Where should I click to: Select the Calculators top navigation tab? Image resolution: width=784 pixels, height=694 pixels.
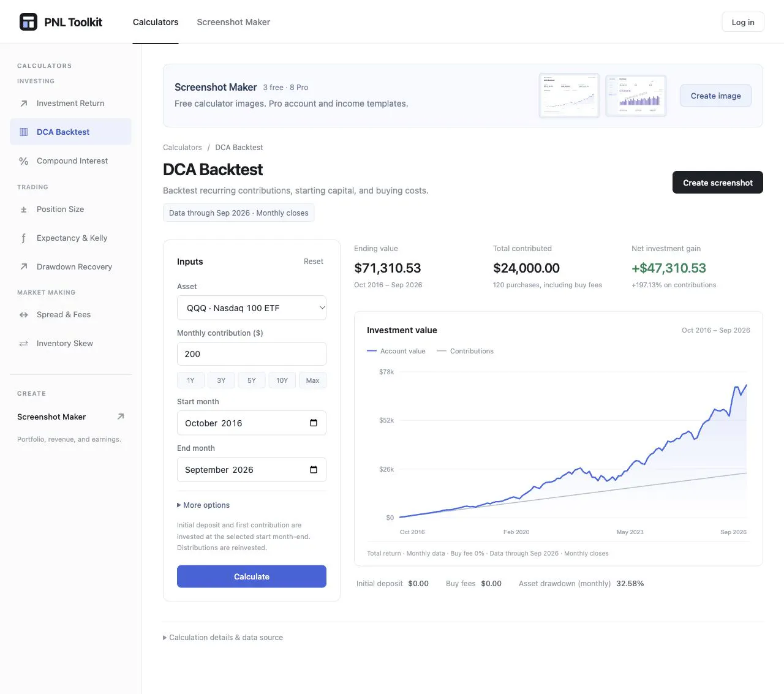pyautogui.click(x=156, y=22)
